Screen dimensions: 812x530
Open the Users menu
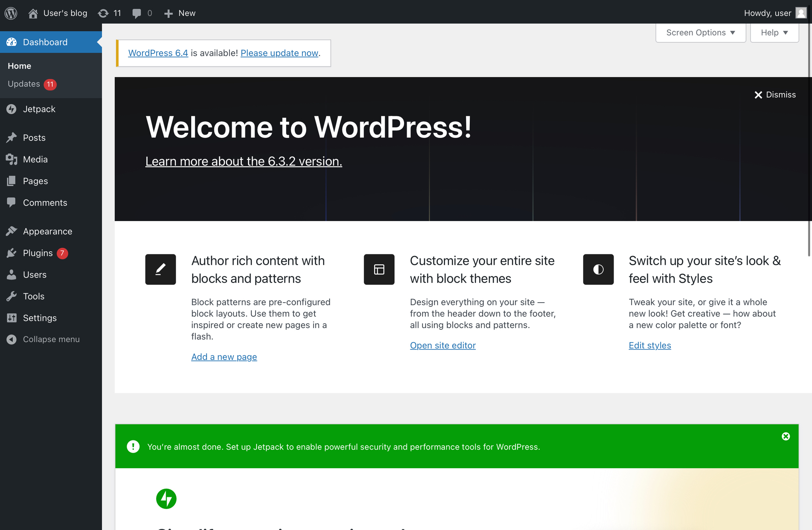pos(51,275)
